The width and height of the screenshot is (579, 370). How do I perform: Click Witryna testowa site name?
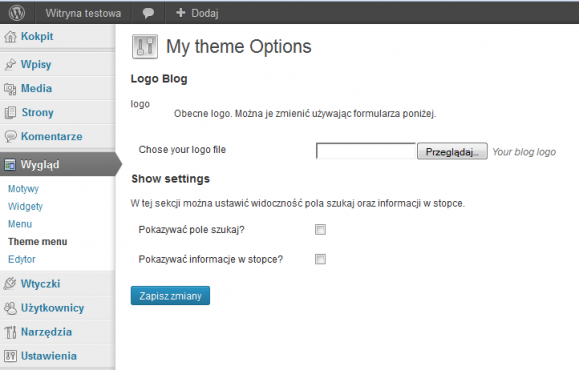(83, 13)
